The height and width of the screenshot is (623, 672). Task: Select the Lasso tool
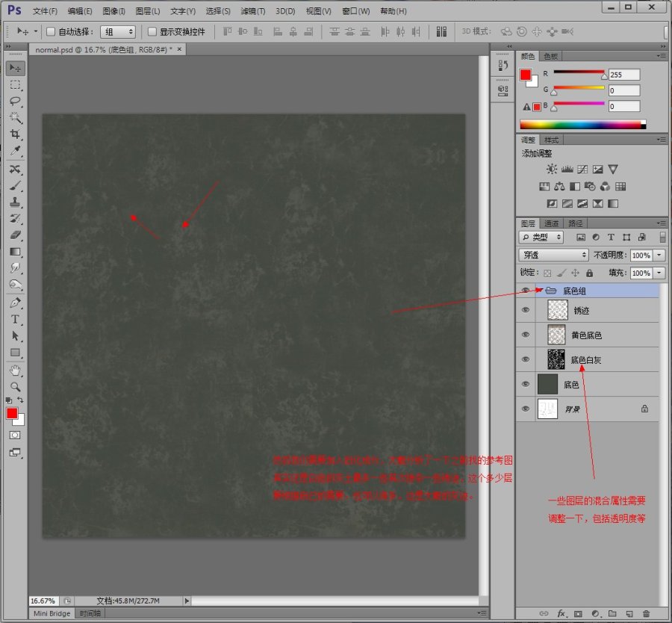(x=15, y=101)
